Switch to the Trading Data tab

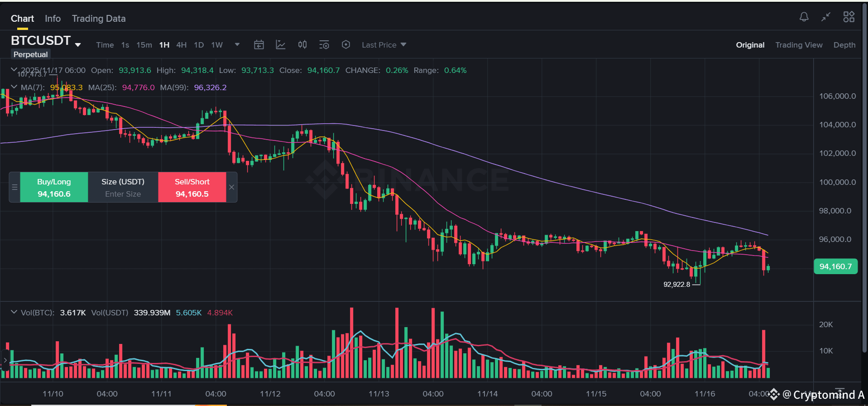click(x=99, y=19)
